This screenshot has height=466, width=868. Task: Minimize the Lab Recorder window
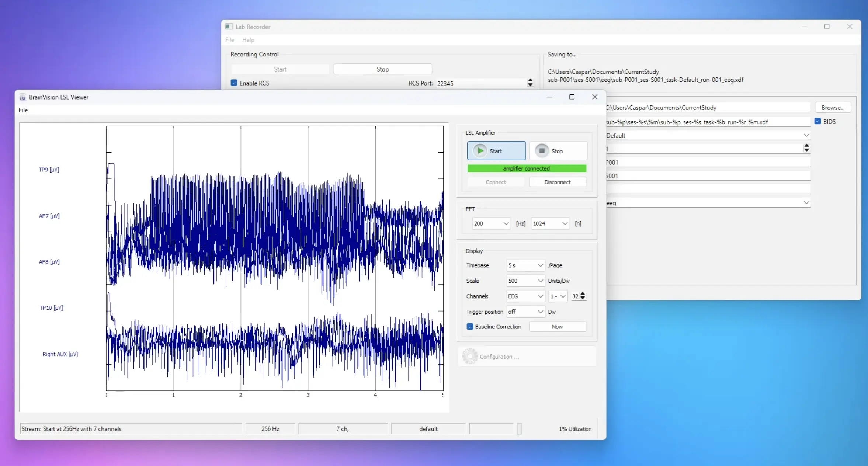(804, 27)
